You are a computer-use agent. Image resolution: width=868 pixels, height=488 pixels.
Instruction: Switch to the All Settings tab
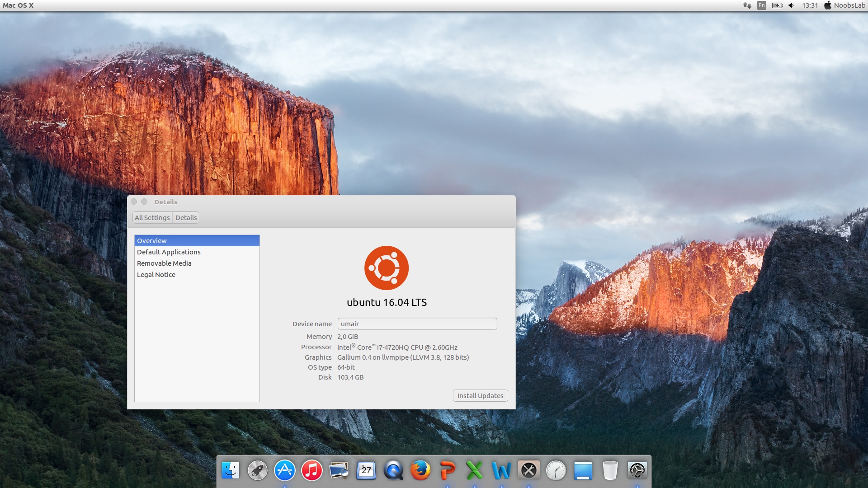point(152,217)
